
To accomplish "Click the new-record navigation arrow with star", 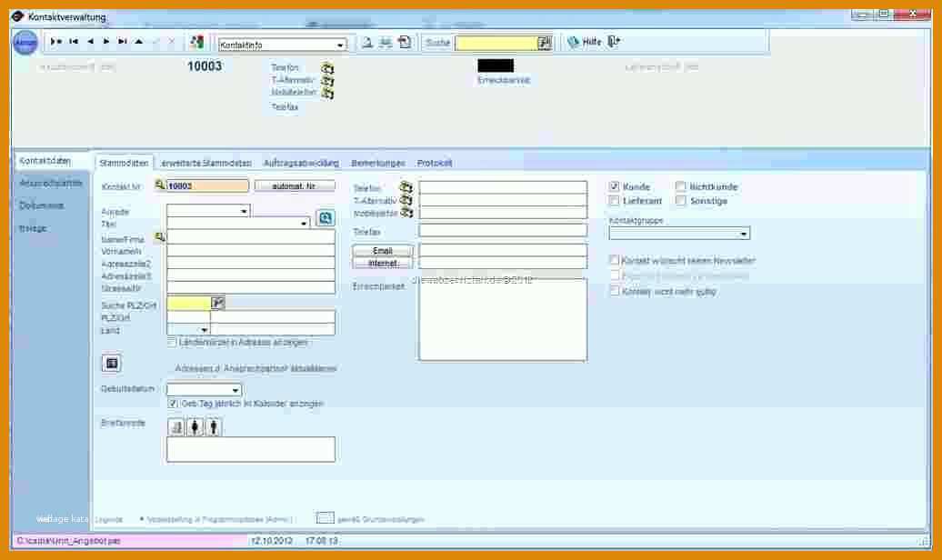I will (x=55, y=42).
